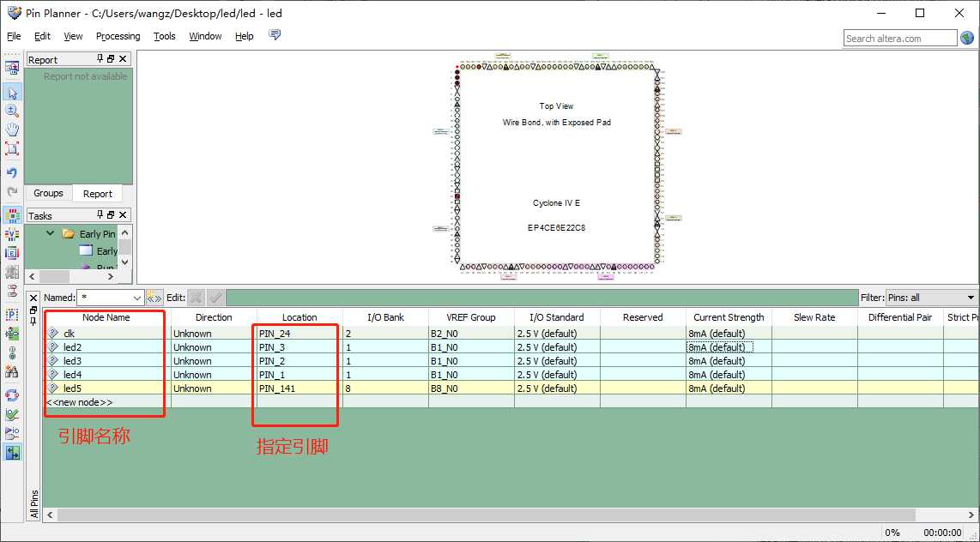Viewport: 980px width, 542px height.
Task: Toggle the edges view icon labeled E
Action: [x=12, y=253]
